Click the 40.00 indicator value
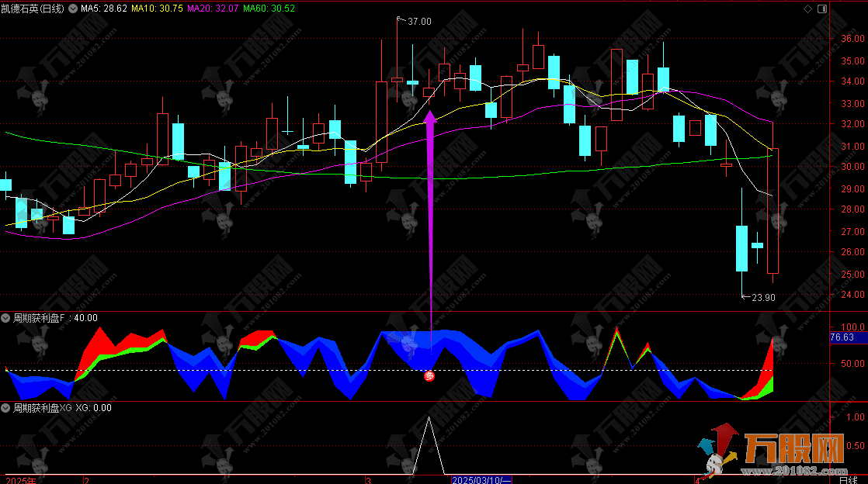 pos(86,318)
